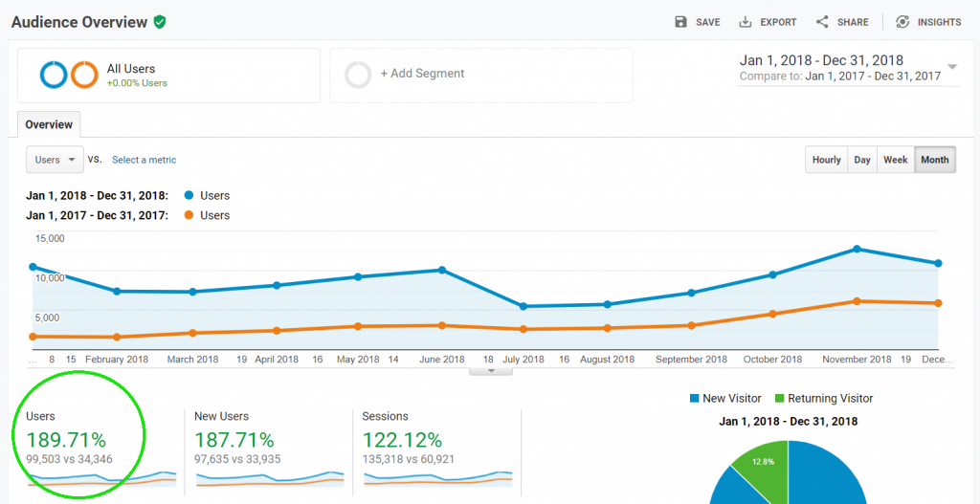
Task: Switch the chart to Hourly view
Action: (x=826, y=160)
